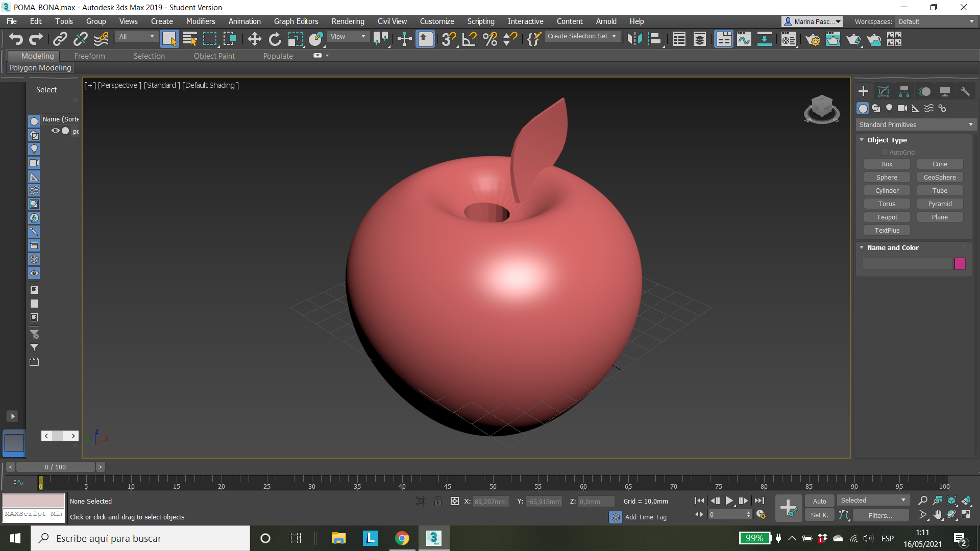Viewport: 980px width, 551px height.
Task: Play the animation
Action: click(x=729, y=501)
